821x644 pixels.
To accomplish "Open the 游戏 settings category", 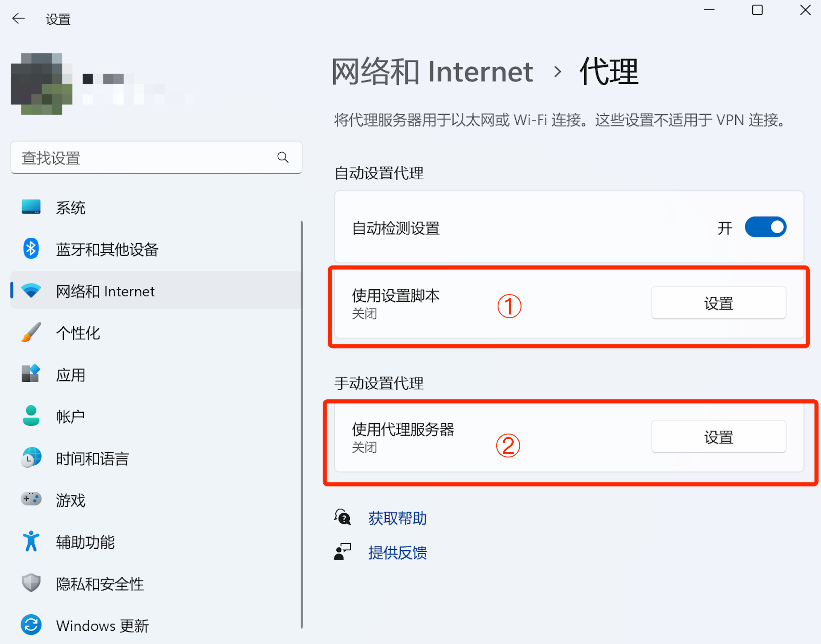I will point(156,499).
